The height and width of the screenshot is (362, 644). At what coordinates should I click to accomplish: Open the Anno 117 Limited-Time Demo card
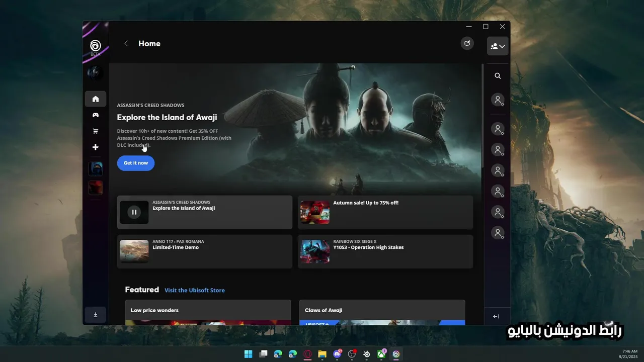[x=205, y=251]
